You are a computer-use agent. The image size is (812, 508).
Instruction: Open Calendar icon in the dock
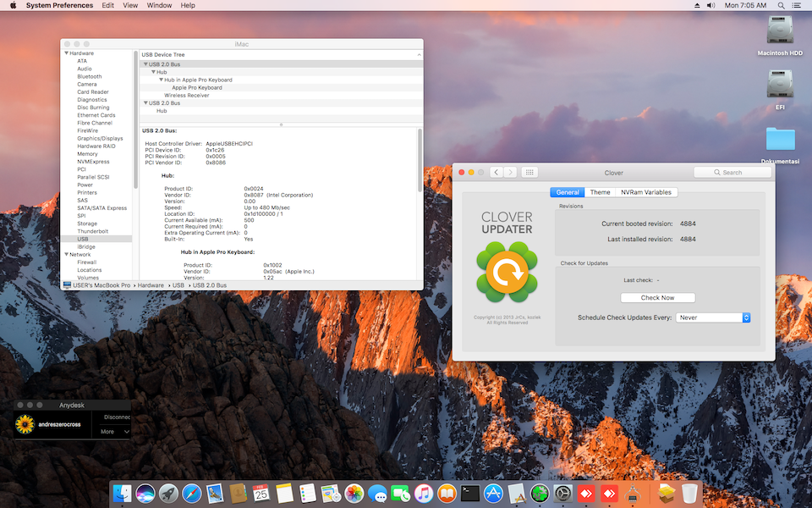(261, 494)
